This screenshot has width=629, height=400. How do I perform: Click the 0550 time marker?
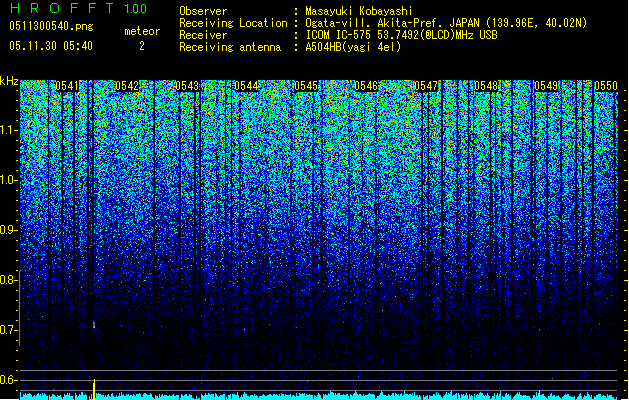coord(606,86)
